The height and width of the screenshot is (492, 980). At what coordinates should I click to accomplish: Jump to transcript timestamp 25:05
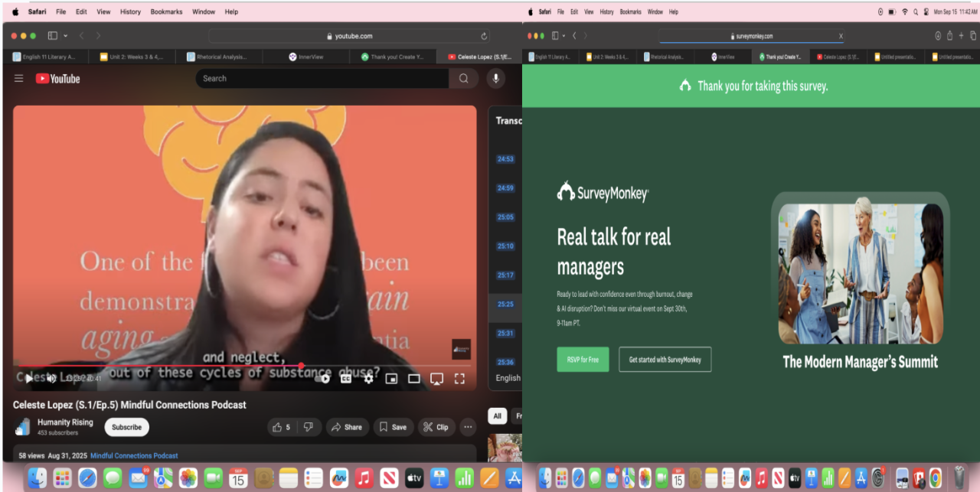[505, 217]
